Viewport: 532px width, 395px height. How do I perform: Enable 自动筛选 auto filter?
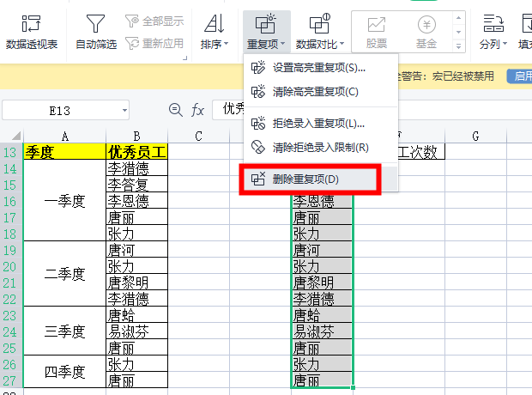(x=96, y=33)
